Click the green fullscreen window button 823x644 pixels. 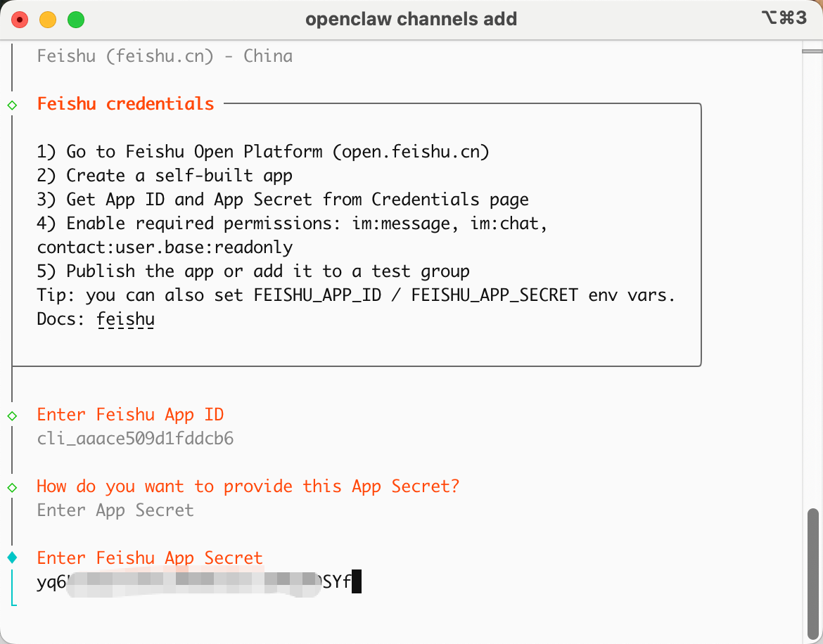pos(76,20)
